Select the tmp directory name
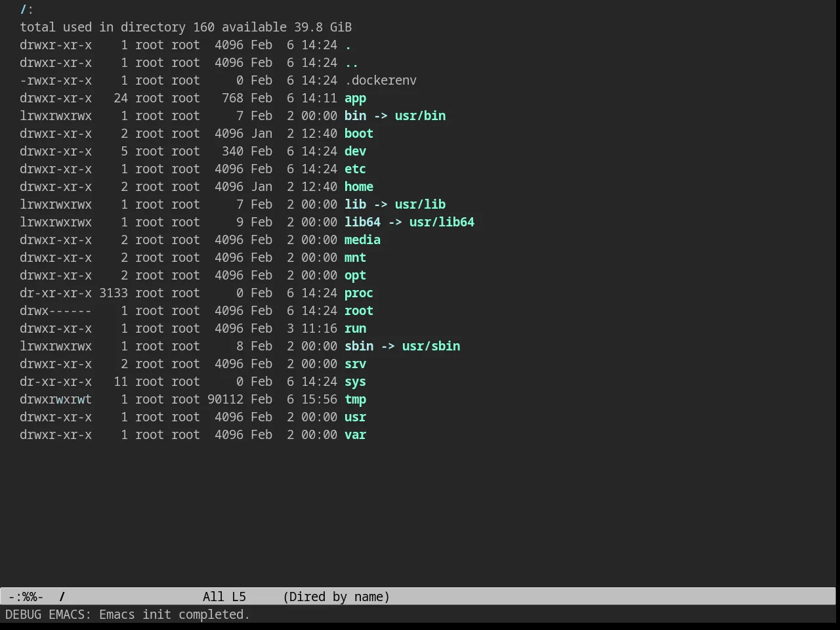Viewport: 840px width, 630px height. 355,400
